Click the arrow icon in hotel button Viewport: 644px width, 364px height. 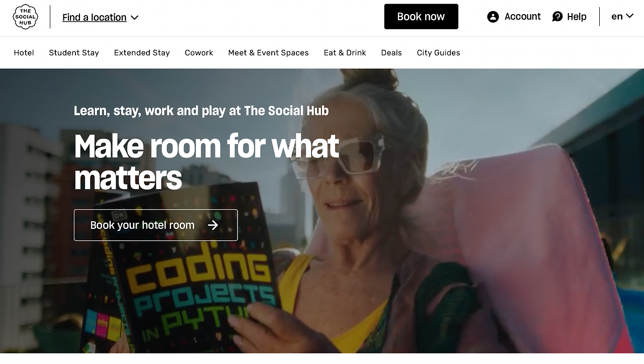pos(213,225)
